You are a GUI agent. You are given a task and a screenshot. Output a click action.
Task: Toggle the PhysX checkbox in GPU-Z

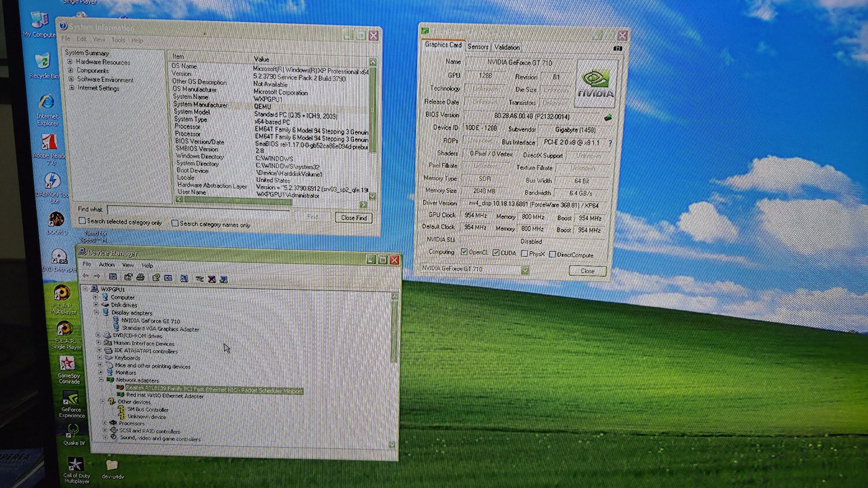524,253
